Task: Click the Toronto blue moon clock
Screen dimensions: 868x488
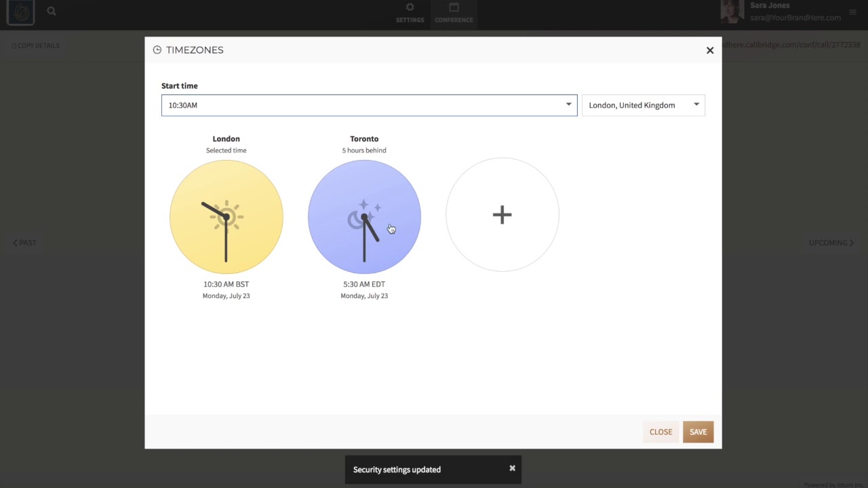Action: point(364,217)
